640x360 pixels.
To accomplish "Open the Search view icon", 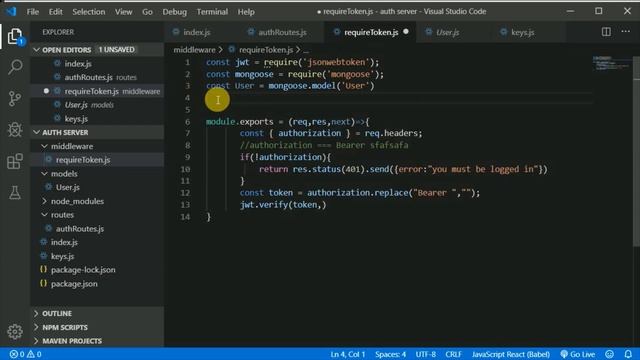I will click(x=15, y=67).
